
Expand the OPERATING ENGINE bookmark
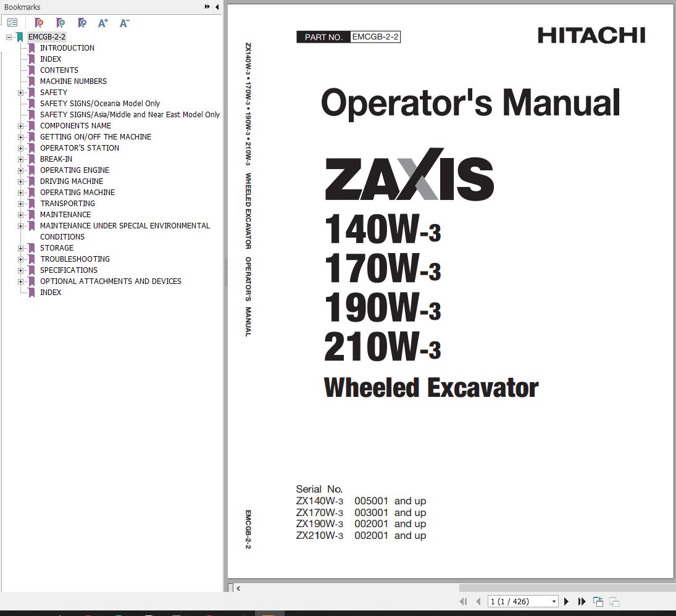tap(20, 170)
